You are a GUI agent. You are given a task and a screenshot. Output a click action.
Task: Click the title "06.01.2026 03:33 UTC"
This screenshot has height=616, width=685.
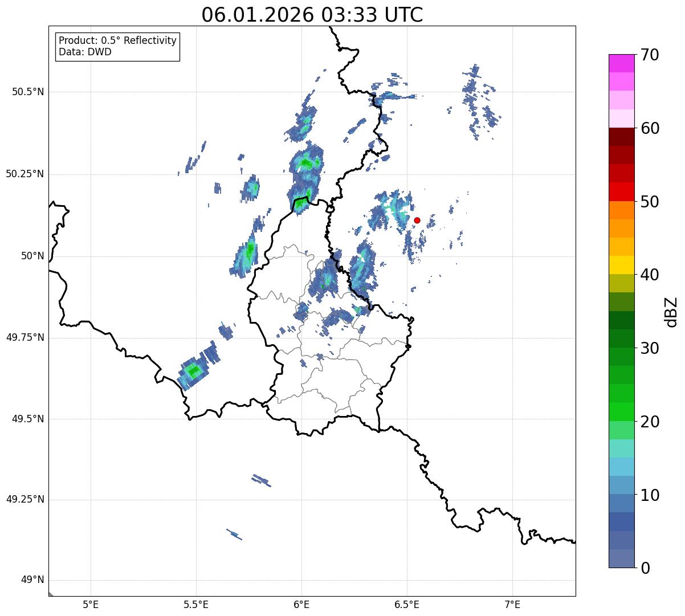click(x=312, y=15)
